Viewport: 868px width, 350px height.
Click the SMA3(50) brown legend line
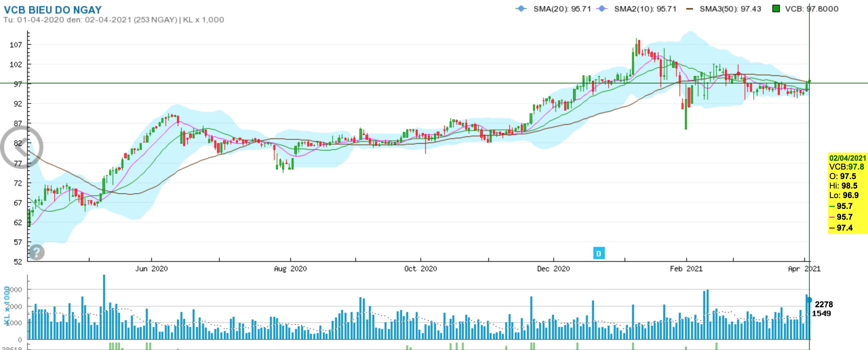689,9
